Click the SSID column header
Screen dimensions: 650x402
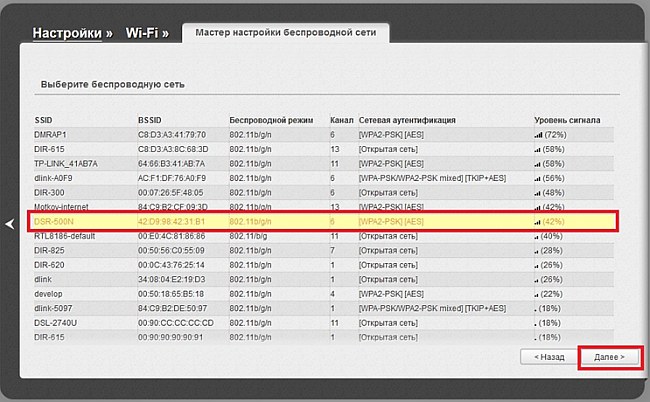(x=45, y=119)
